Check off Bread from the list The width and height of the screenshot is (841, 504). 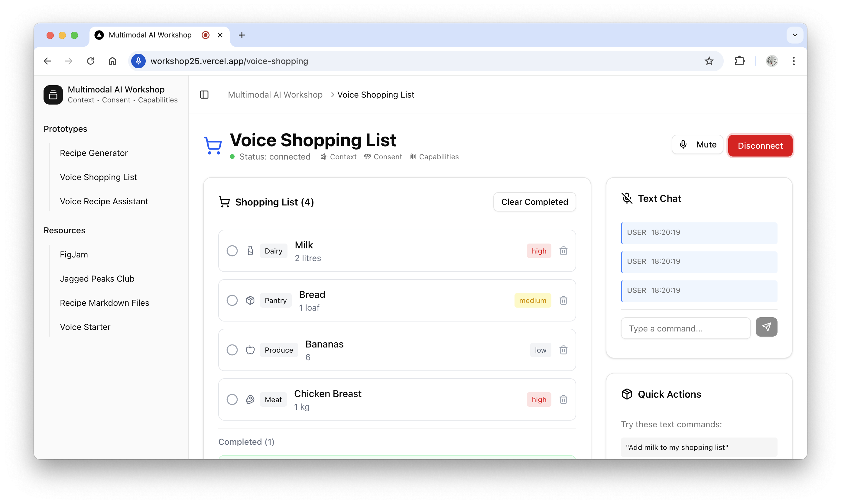pyautogui.click(x=232, y=300)
